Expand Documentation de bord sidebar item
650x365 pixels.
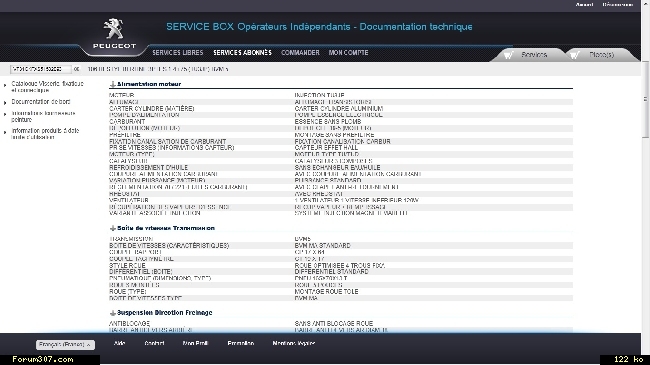(41, 102)
